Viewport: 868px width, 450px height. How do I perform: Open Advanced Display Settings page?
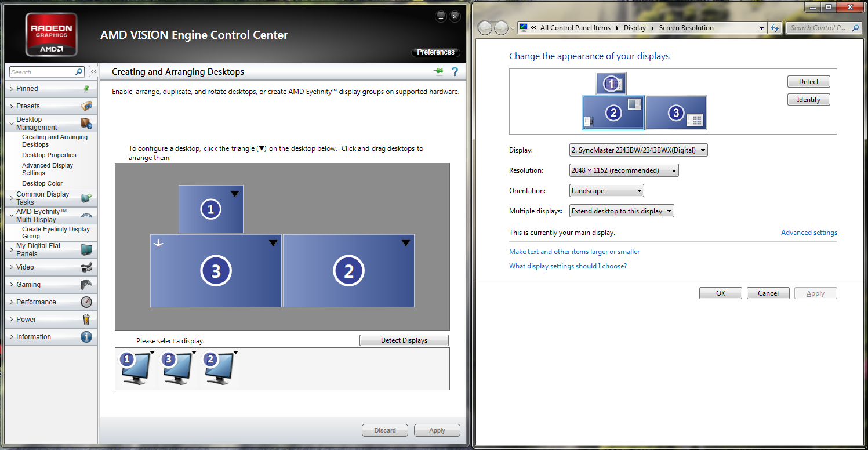click(48, 169)
